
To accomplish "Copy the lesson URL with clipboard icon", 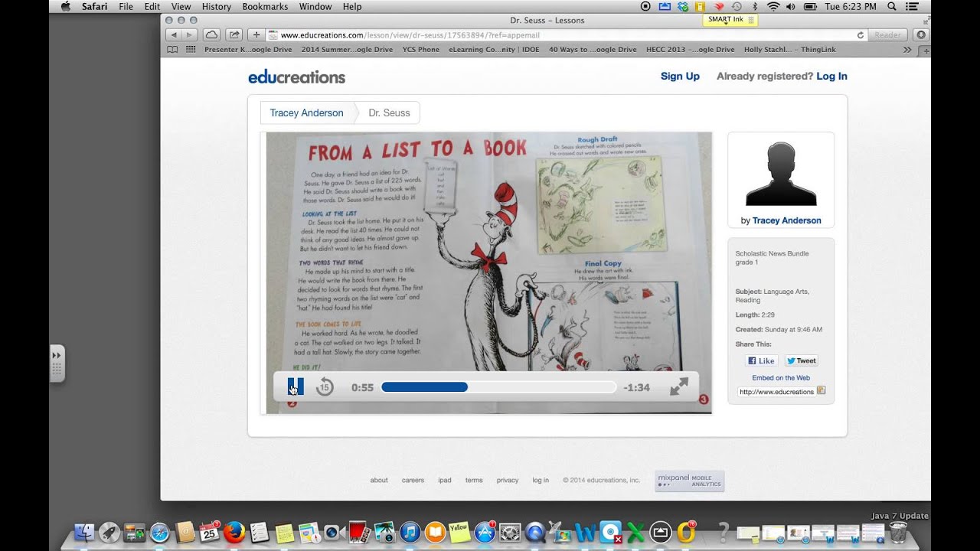I will [x=822, y=390].
